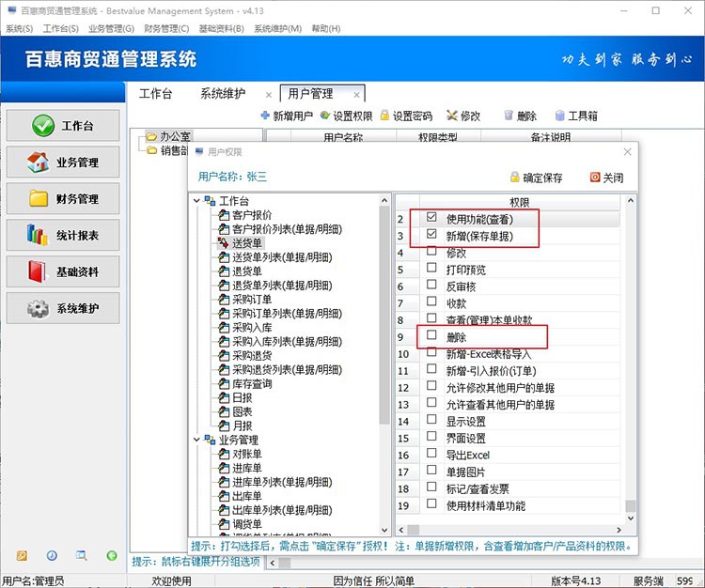Click permissions list horizontal scroll left arrow
Viewport: 705px width, 588px height.
coord(401,530)
